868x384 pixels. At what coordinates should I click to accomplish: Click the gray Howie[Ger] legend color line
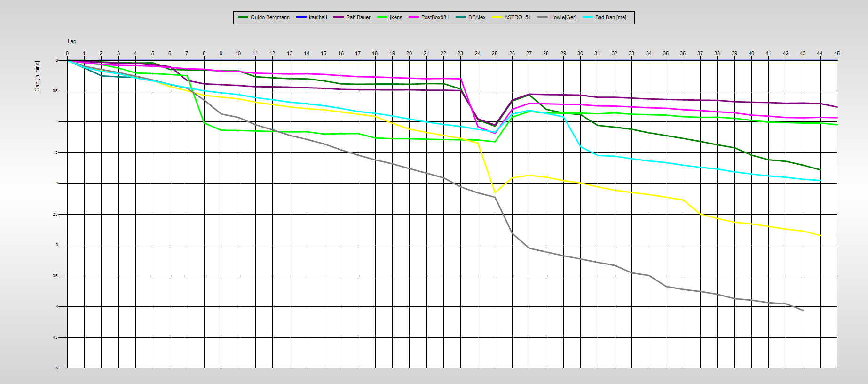(x=543, y=17)
